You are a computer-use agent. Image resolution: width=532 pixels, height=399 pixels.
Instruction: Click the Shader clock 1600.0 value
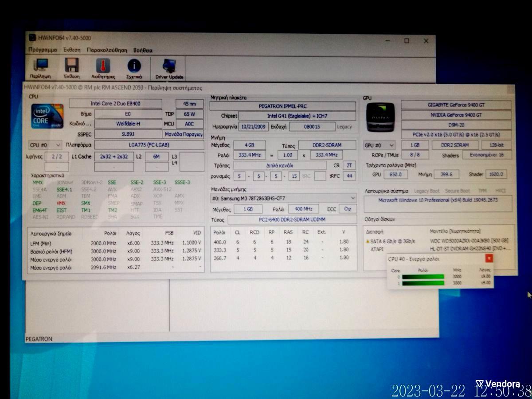click(497, 174)
